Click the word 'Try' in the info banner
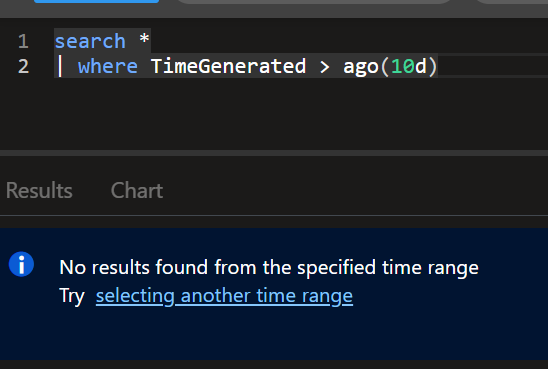This screenshot has width=548, height=369. pos(72,296)
